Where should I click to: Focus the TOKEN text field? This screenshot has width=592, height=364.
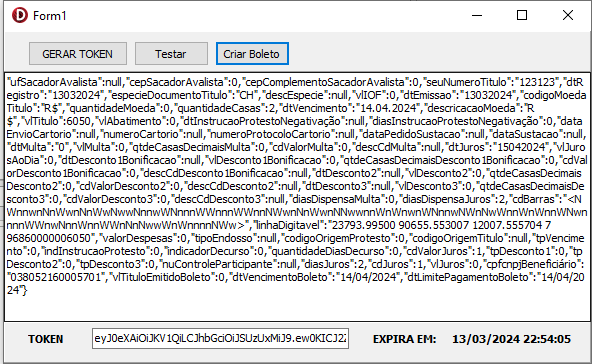(x=220, y=338)
